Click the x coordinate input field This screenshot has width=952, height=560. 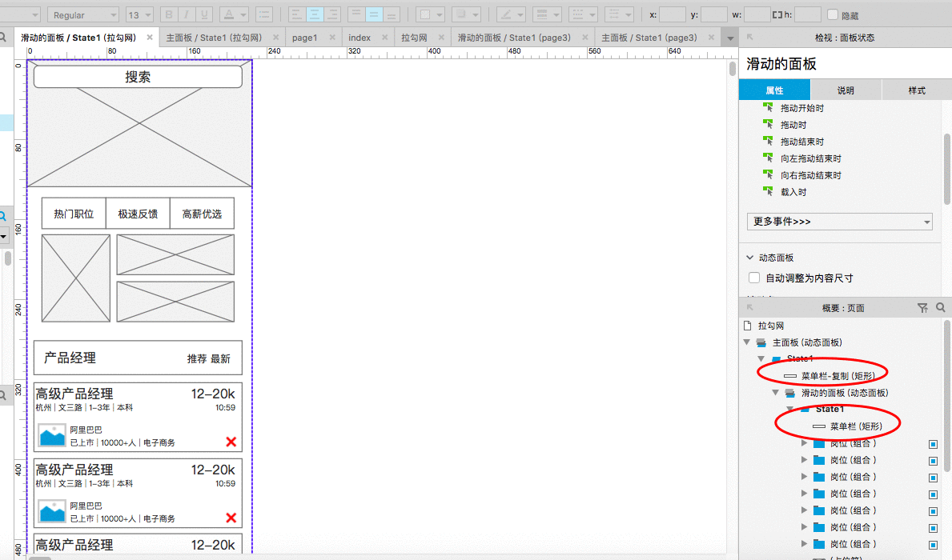[672, 14]
